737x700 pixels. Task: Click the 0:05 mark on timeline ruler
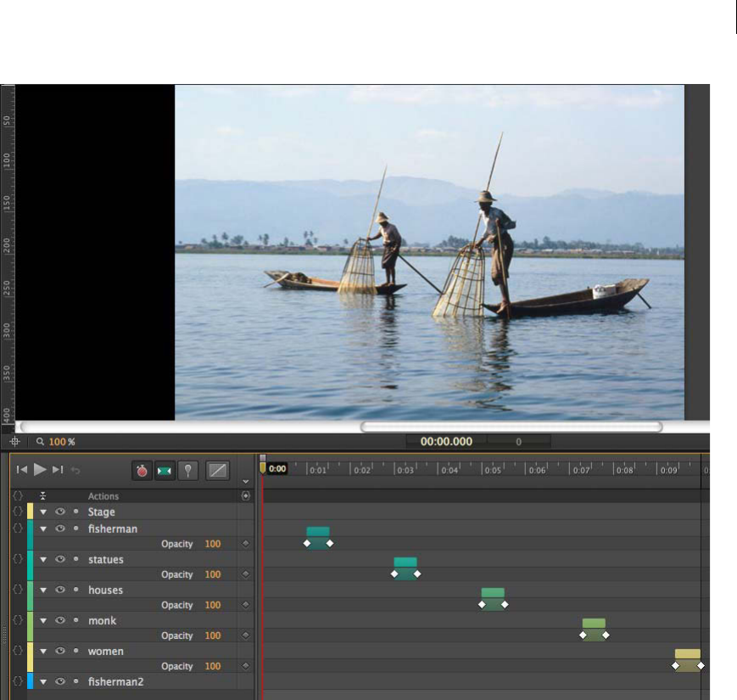[493, 470]
